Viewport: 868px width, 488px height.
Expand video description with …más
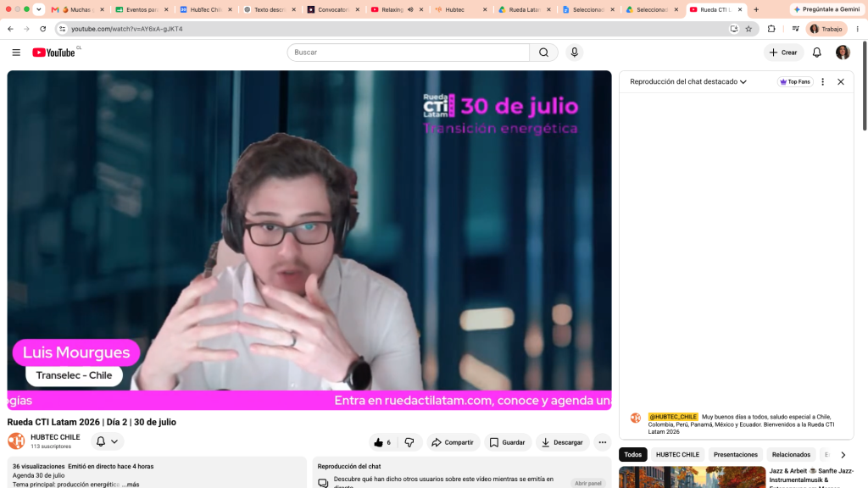[x=131, y=484]
